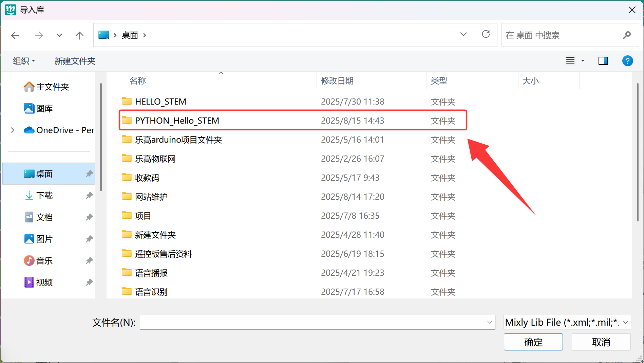The width and height of the screenshot is (644, 363).
Task: Toggle the preview pane
Action: [x=603, y=61]
